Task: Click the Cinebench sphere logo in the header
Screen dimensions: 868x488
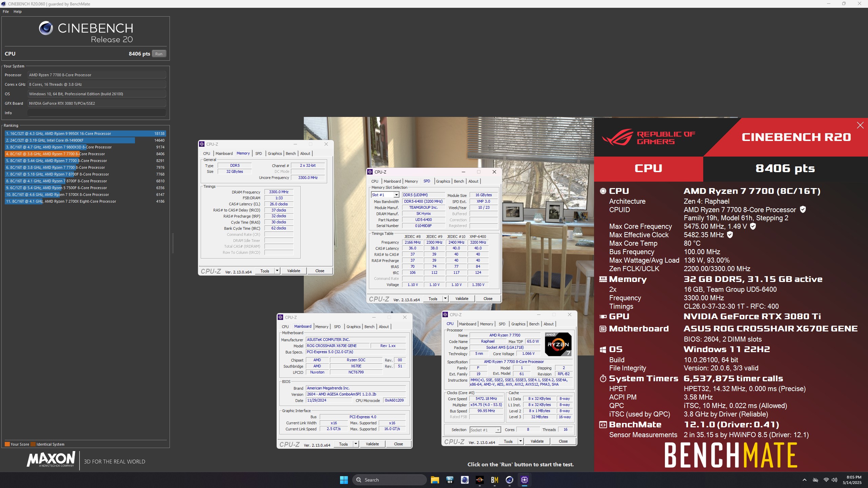Action: (x=46, y=28)
